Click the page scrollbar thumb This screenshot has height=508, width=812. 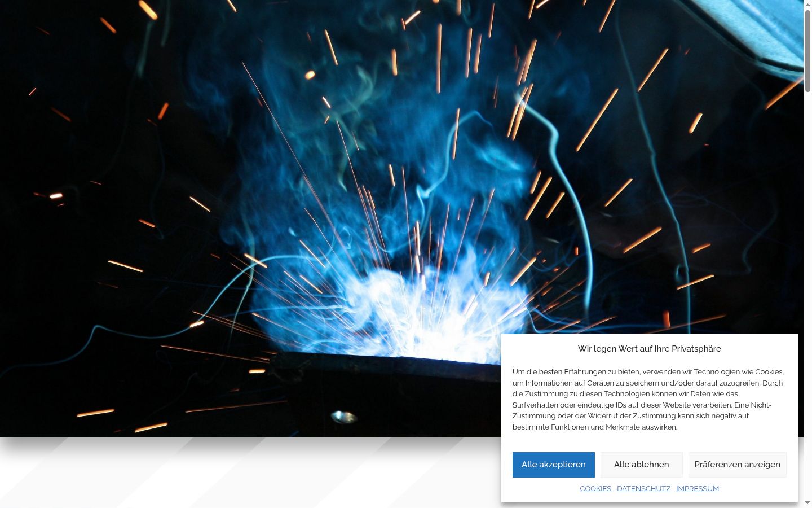pyautogui.click(x=807, y=51)
